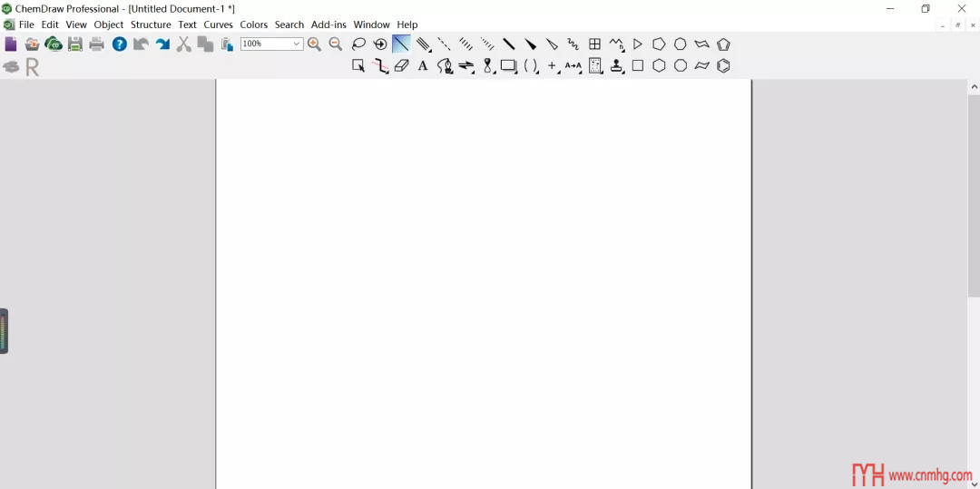Select the Bold Wedged Bond tool

pos(530,44)
